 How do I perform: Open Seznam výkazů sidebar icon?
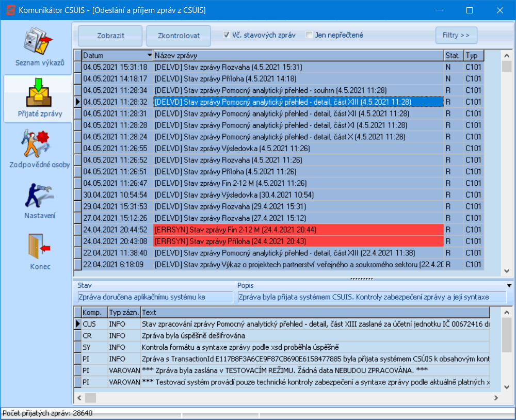[x=39, y=44]
